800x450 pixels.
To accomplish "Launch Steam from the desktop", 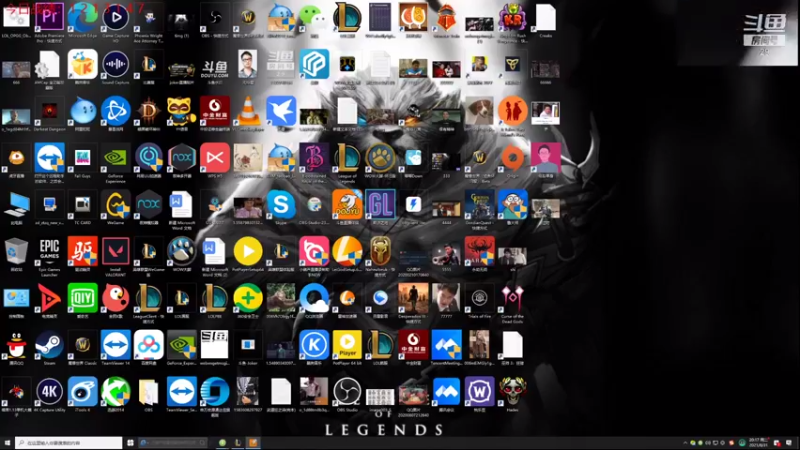I will (49, 345).
